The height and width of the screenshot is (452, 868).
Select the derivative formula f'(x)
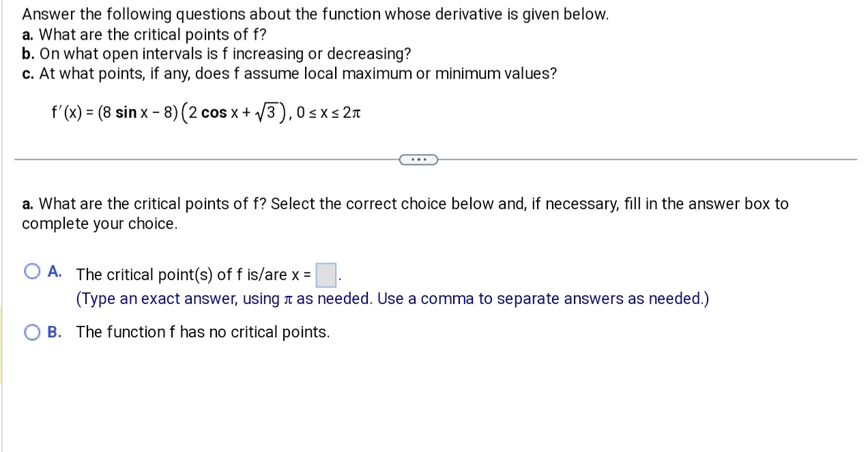(205, 112)
